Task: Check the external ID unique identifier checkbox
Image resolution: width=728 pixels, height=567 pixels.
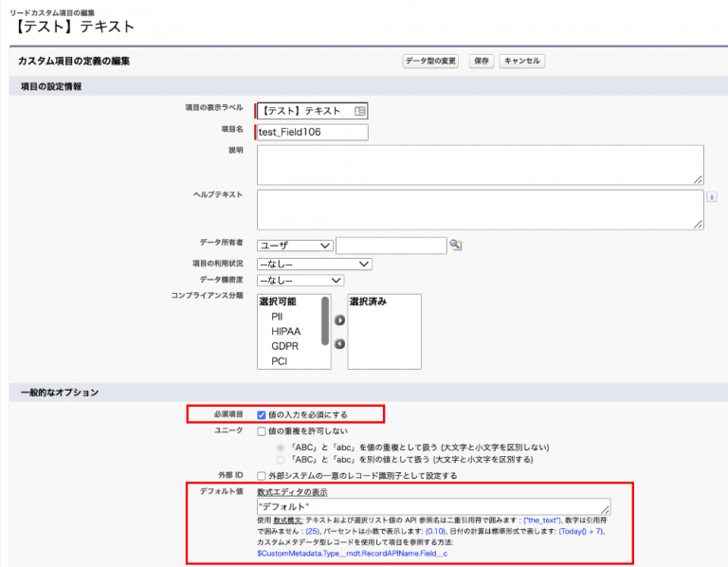Action: (x=262, y=475)
